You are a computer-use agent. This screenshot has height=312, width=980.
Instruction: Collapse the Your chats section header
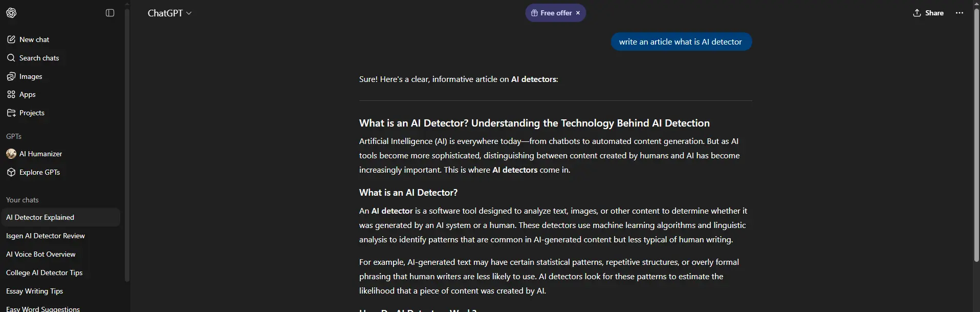23,200
